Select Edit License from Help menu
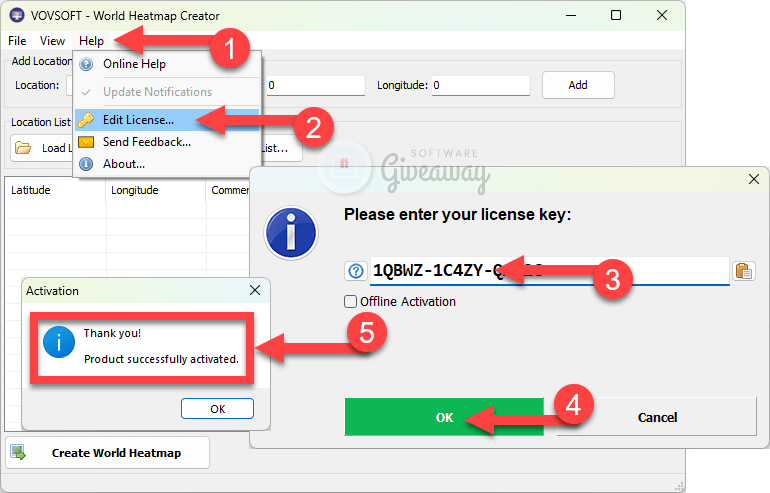Image resolution: width=770 pixels, height=493 pixels. pyautogui.click(x=138, y=120)
